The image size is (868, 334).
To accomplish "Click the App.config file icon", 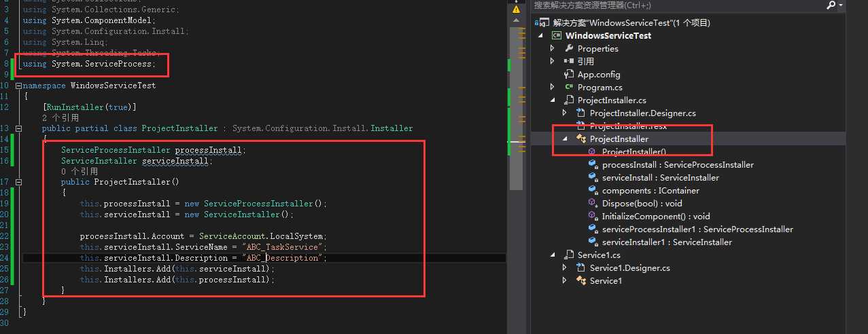I will click(x=569, y=74).
